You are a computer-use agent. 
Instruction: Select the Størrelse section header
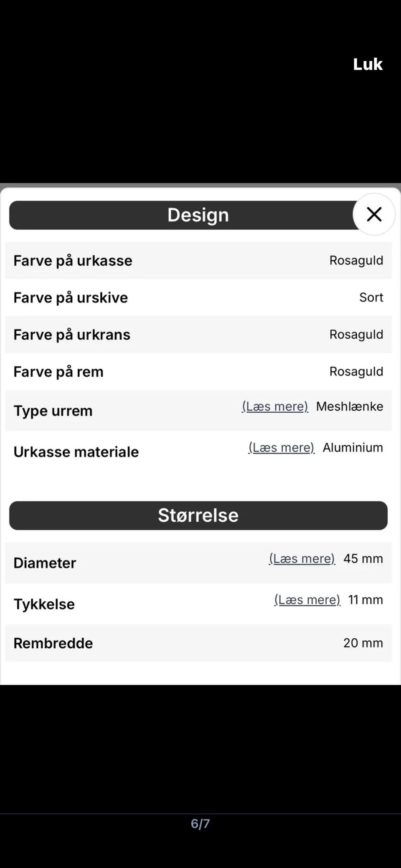(x=198, y=515)
